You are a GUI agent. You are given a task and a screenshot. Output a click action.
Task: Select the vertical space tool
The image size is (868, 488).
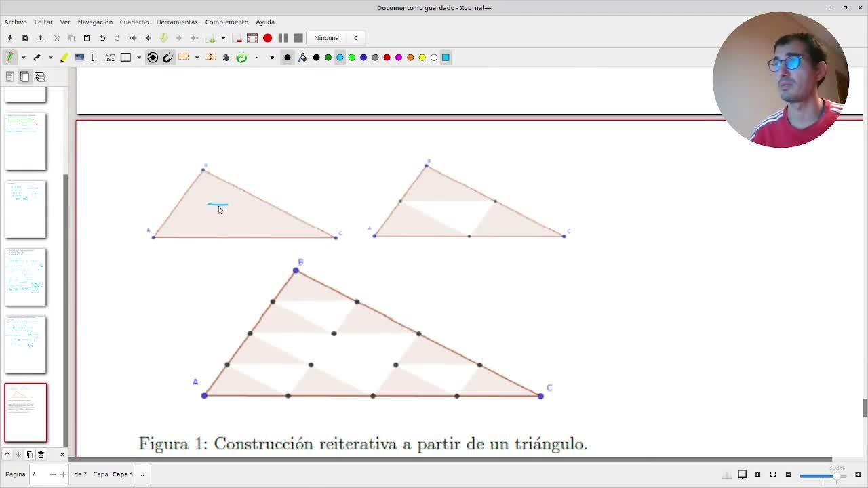click(x=211, y=58)
